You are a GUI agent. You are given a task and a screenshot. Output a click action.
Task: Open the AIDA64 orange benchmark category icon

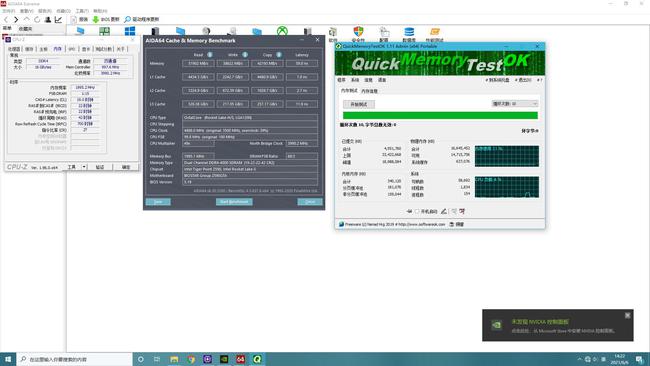434,32
